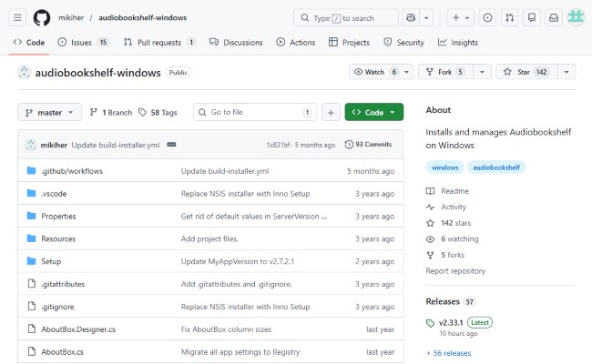Switch to the Actions tab
Image resolution: width=592 pixels, height=364 pixels.
(x=296, y=43)
